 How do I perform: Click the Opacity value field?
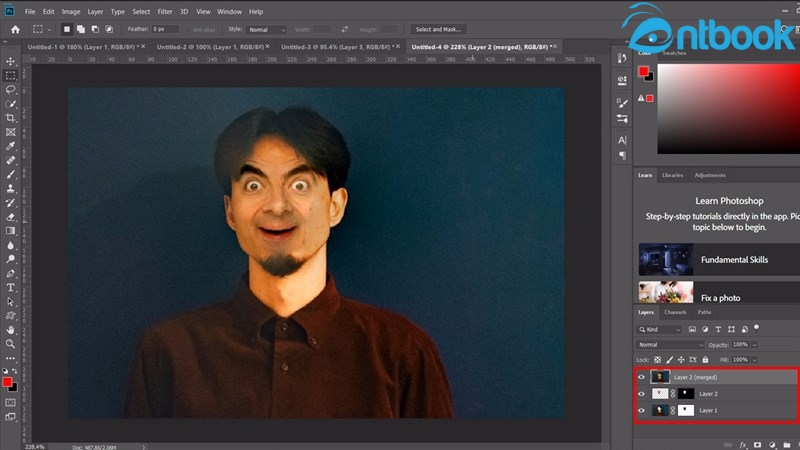(x=740, y=345)
